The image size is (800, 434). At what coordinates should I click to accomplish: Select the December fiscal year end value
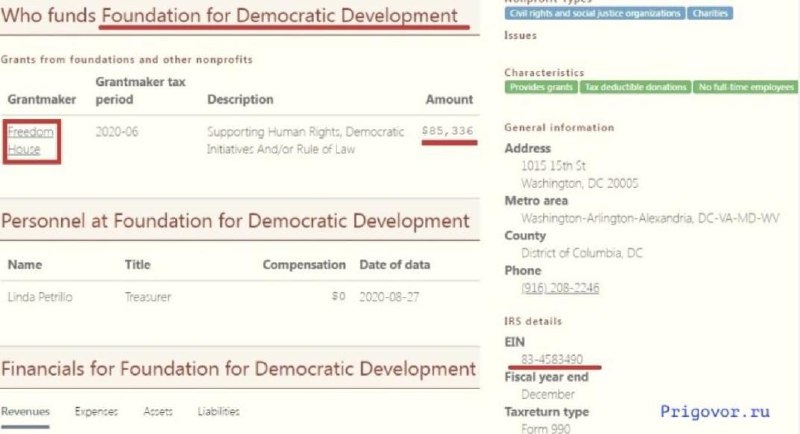click(548, 394)
